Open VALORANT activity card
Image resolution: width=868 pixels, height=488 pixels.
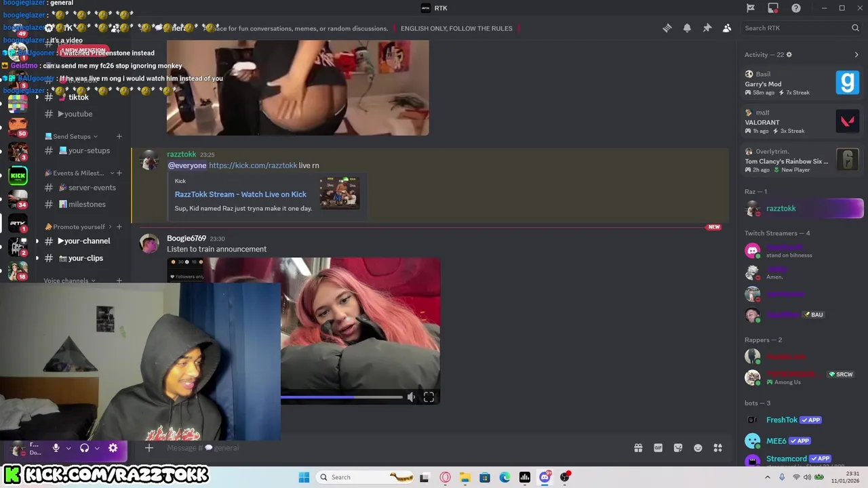tap(802, 122)
